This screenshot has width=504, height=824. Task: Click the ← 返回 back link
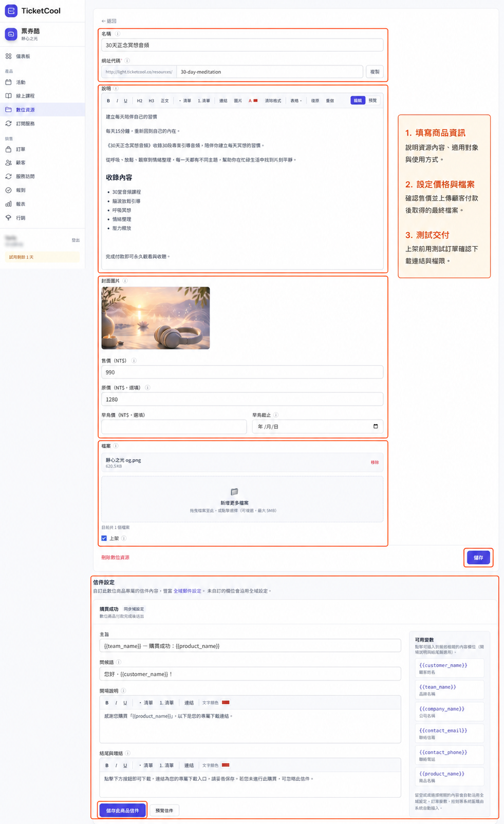[109, 21]
